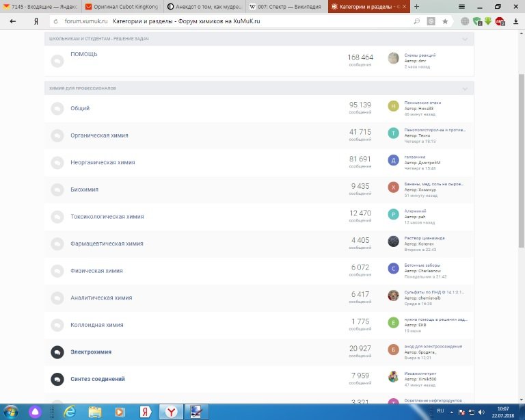Screen dimensions: 525x420
Task: Click the Общий forum read-status icon
Action: (x=57, y=108)
